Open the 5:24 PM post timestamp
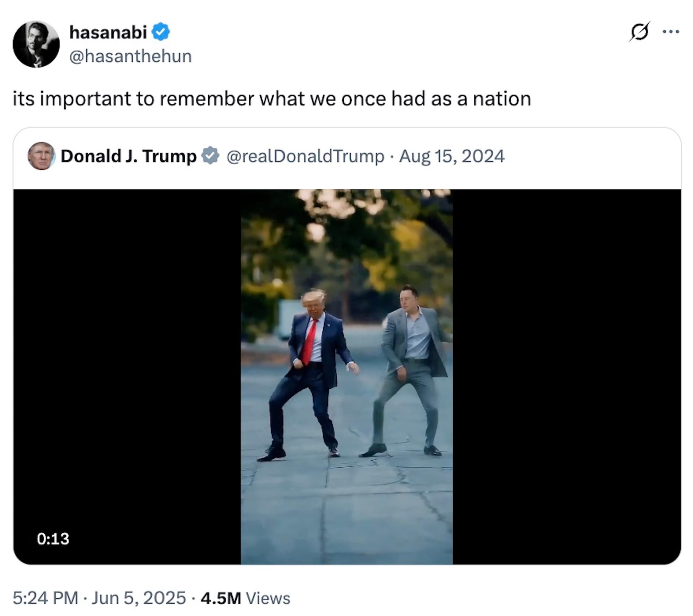The image size is (693, 616). [x=45, y=598]
